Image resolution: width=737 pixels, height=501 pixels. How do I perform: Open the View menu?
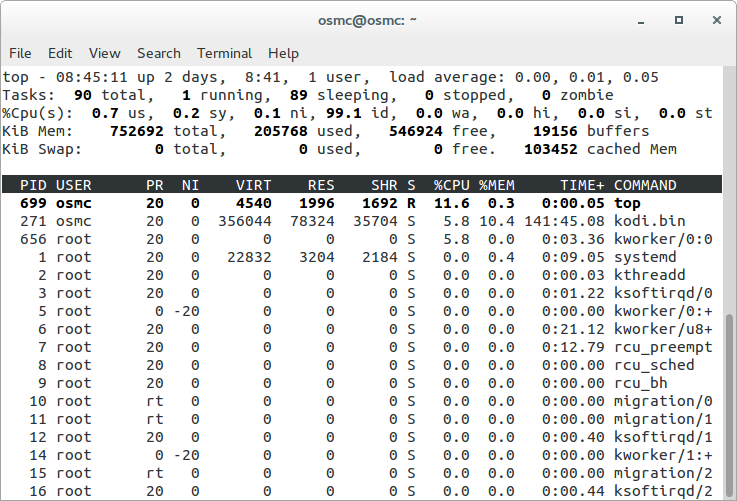pyautogui.click(x=105, y=54)
